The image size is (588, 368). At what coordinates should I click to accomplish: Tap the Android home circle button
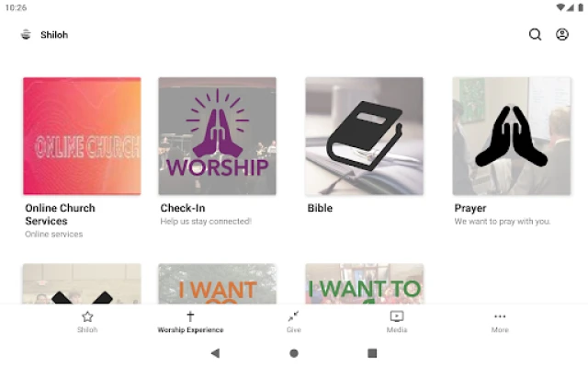click(x=294, y=353)
